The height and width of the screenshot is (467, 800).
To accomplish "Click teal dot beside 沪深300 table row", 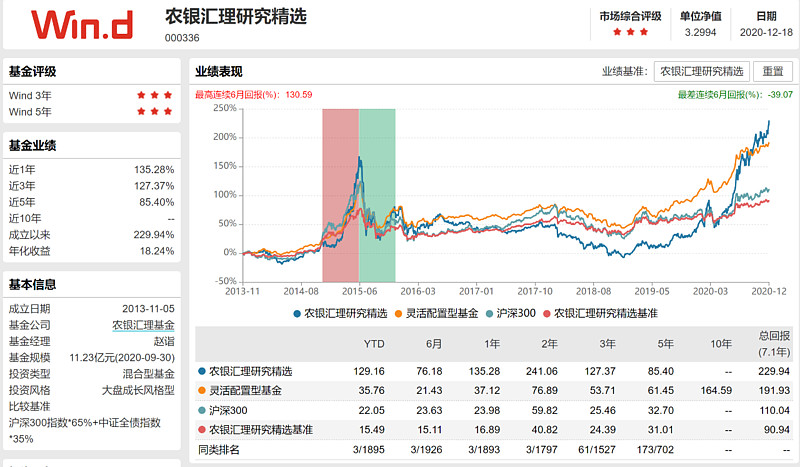I will (x=202, y=410).
